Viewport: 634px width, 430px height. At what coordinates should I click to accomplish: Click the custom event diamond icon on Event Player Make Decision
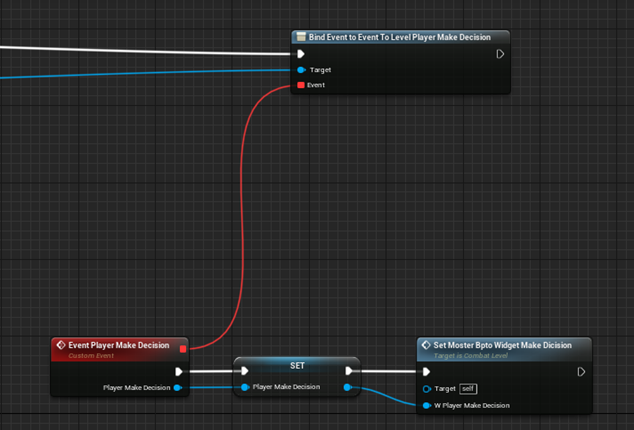pyautogui.click(x=61, y=345)
